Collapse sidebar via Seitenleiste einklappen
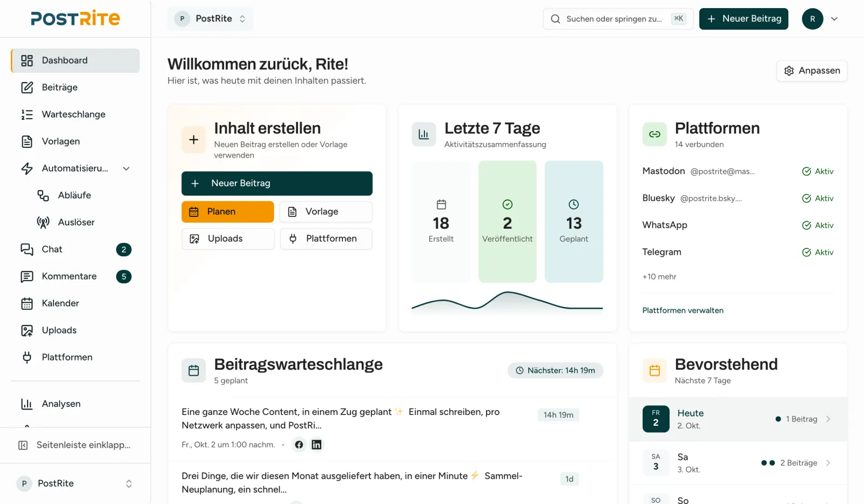Screen dimensions: 864x504 coord(75,445)
